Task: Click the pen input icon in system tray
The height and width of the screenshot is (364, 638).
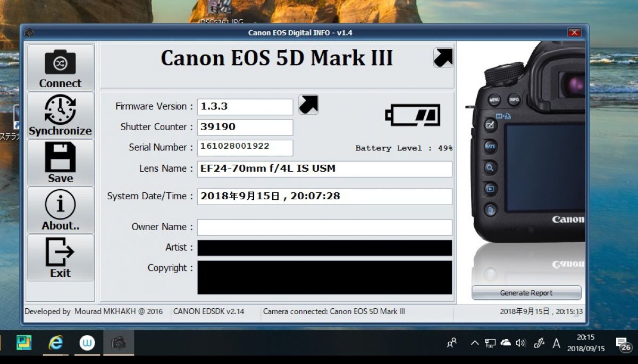Action: pos(539,343)
